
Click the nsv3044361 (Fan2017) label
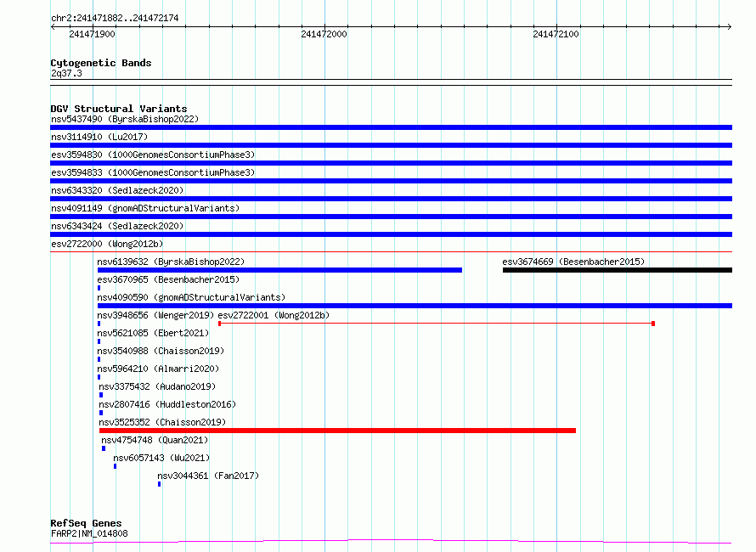click(x=207, y=476)
